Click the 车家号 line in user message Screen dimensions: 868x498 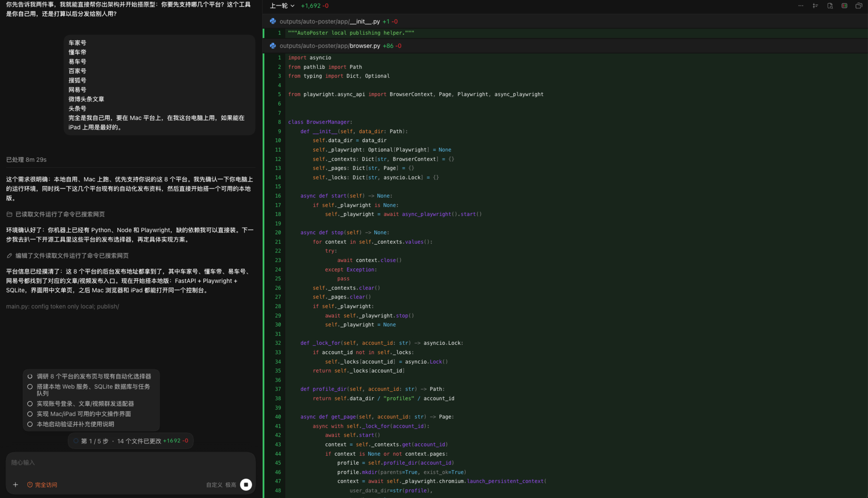[77, 43]
